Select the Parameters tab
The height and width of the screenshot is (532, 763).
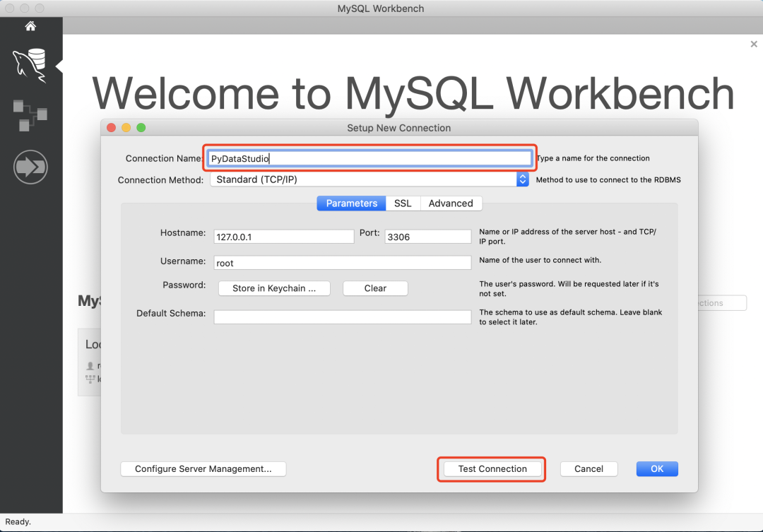click(x=351, y=203)
